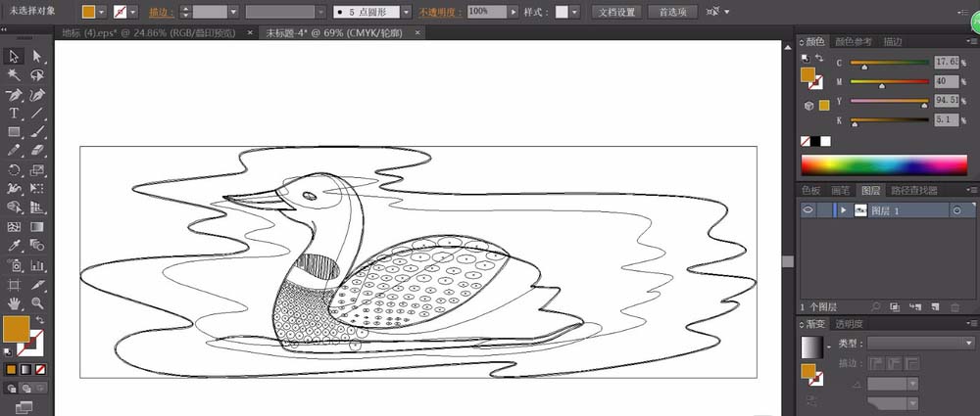
Task: Create a new layer in Layers panel
Action: click(936, 306)
